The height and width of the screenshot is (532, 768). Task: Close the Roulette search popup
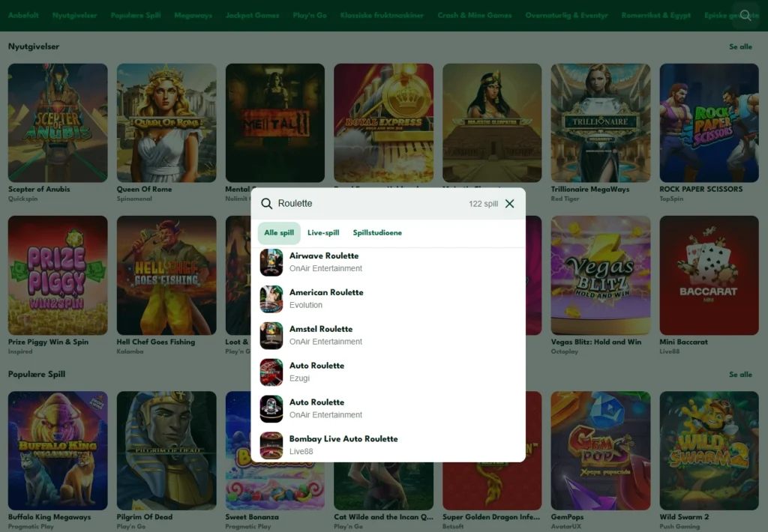(x=510, y=204)
